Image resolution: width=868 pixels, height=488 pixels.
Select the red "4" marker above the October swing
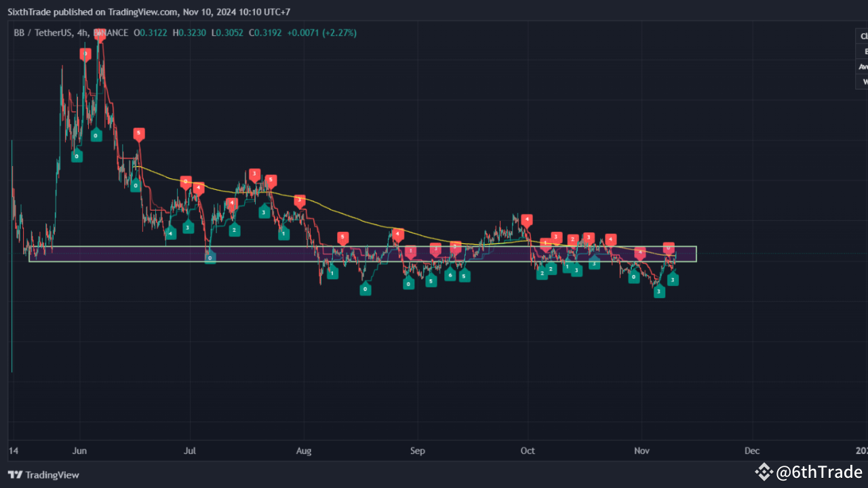point(526,219)
